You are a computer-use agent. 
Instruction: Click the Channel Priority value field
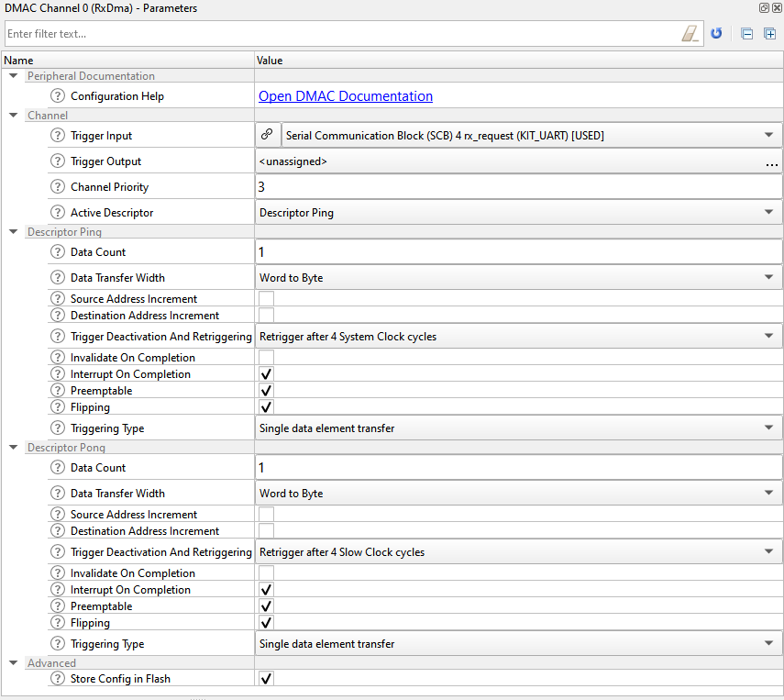click(518, 186)
